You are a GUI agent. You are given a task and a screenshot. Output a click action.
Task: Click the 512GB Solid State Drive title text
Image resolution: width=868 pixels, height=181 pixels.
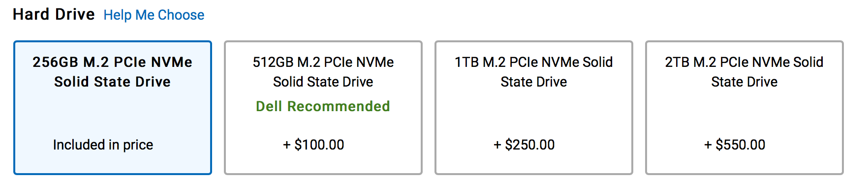[x=323, y=72]
